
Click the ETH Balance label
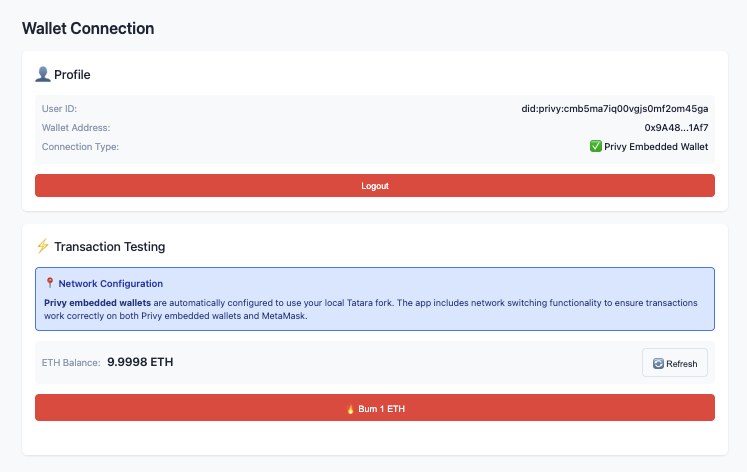pos(71,363)
